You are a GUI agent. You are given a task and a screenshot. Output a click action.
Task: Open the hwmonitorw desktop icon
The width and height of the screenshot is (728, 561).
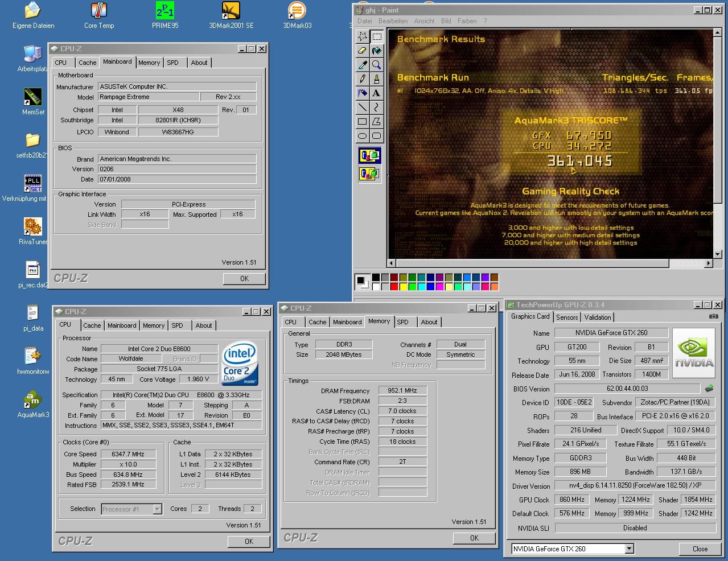[x=33, y=361]
